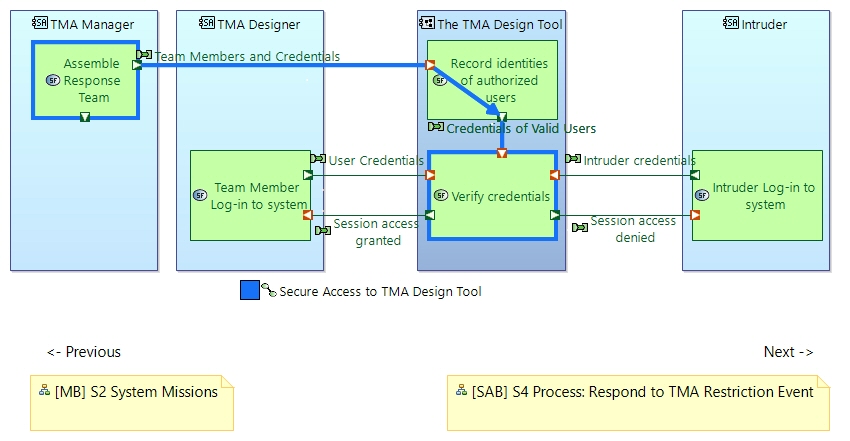Screen dimensions: 850x441
Task: Select exchange icon beside Credentials of Valid Users
Action: (436, 127)
